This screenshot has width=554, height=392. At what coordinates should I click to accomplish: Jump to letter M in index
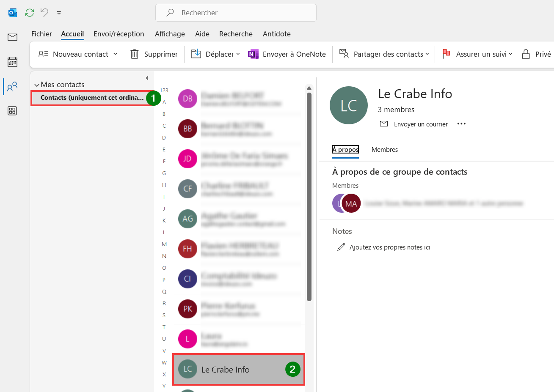164,244
